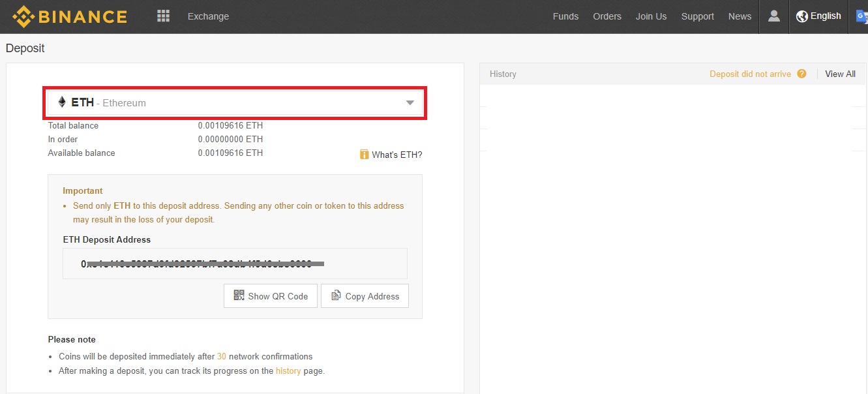The height and width of the screenshot is (394, 868).
Task: Open the Deposit did not arrive link
Action: tap(750, 74)
